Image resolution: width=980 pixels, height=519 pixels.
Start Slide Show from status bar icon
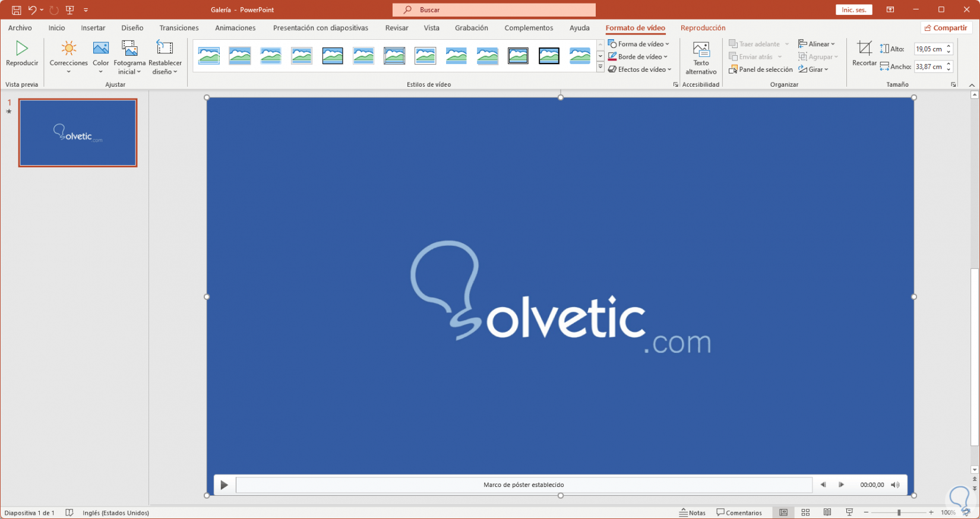(x=849, y=512)
